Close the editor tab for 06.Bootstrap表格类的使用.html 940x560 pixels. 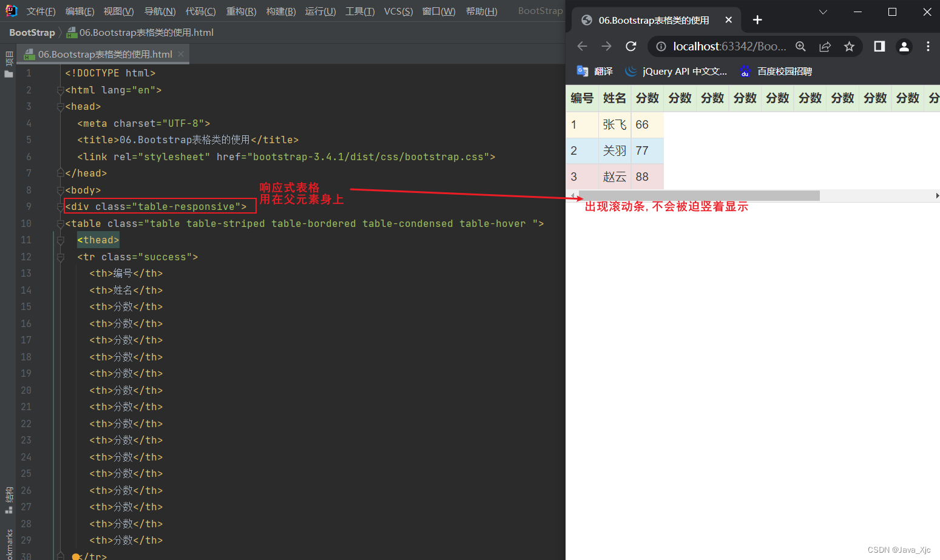(181, 54)
